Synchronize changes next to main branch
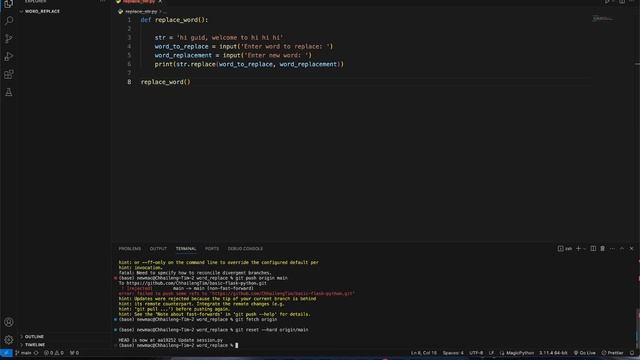Screen dimensions: 640x360 click(x=36, y=353)
